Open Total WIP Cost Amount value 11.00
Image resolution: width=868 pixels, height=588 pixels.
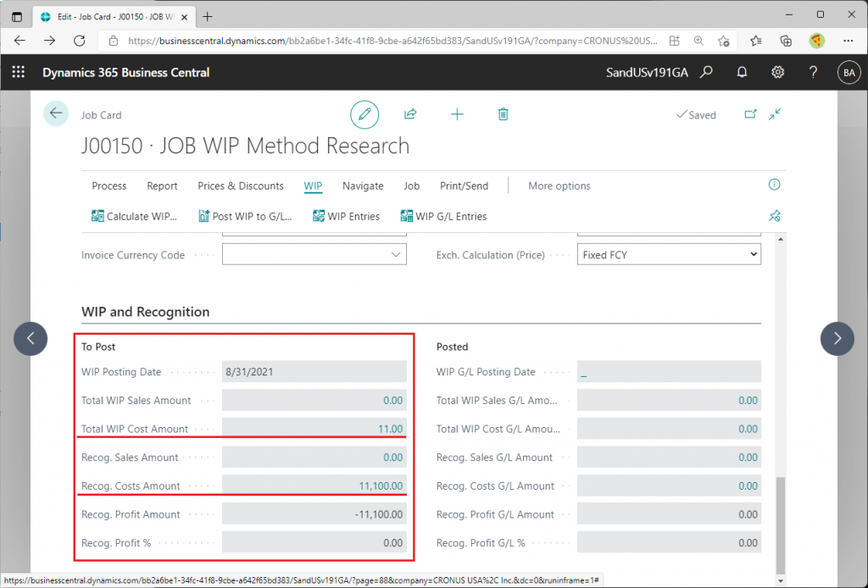tap(390, 429)
